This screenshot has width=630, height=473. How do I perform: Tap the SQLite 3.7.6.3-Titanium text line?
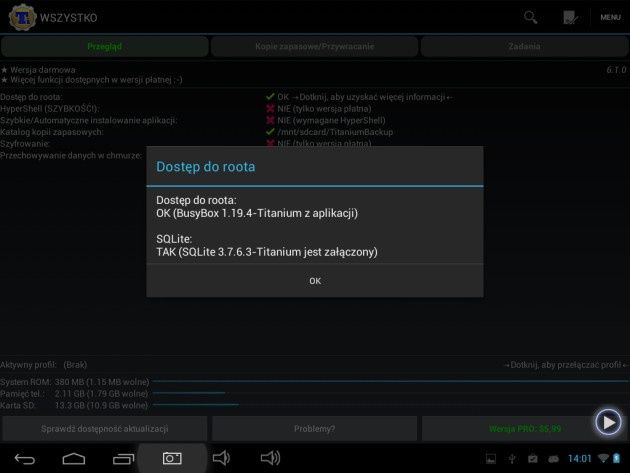(267, 252)
